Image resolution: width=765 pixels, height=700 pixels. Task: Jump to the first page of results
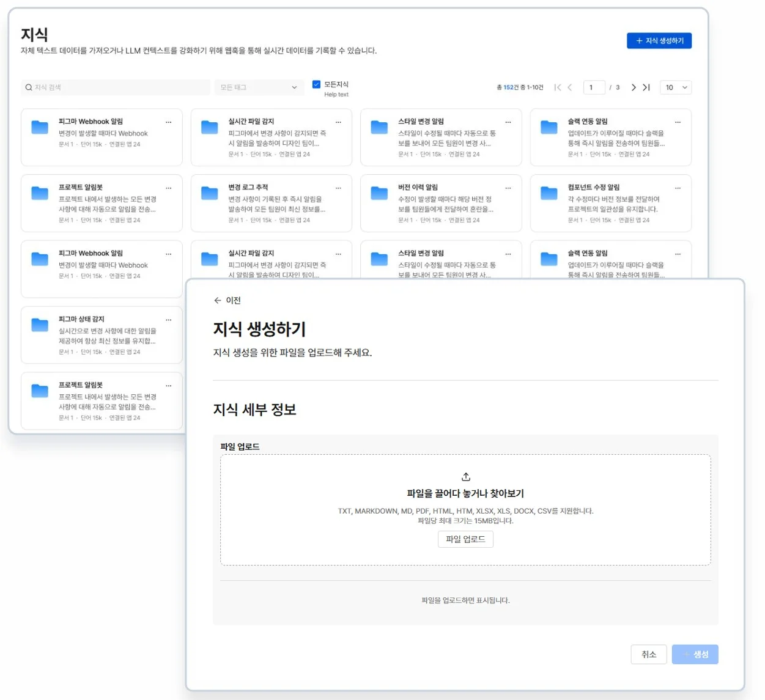[557, 87]
